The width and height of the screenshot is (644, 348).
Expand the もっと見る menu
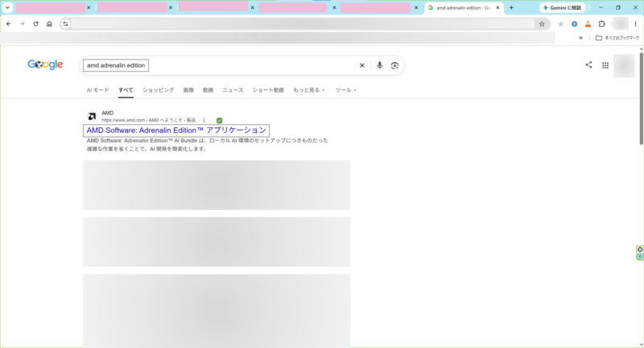(309, 90)
